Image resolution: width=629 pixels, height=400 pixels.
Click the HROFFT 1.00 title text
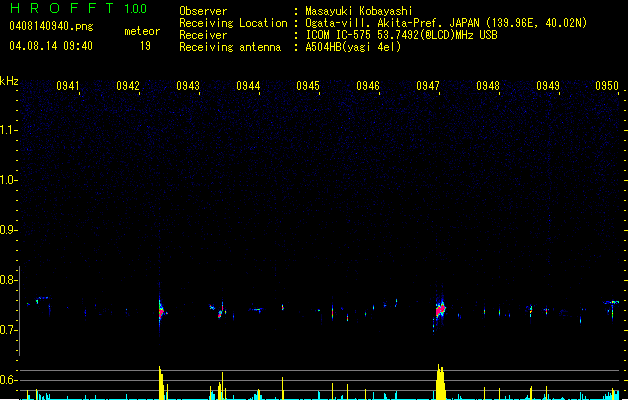coord(79,8)
